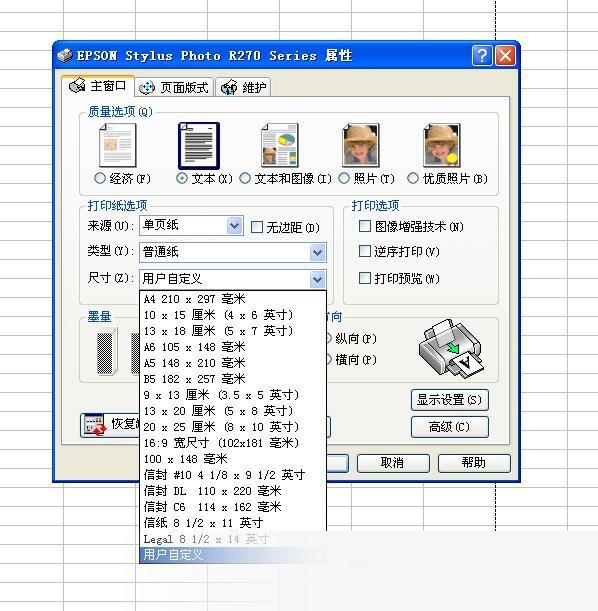Viewport: 598px width, 611px height.
Task: Switch to the 主窗口 tab
Action: click(x=98, y=86)
